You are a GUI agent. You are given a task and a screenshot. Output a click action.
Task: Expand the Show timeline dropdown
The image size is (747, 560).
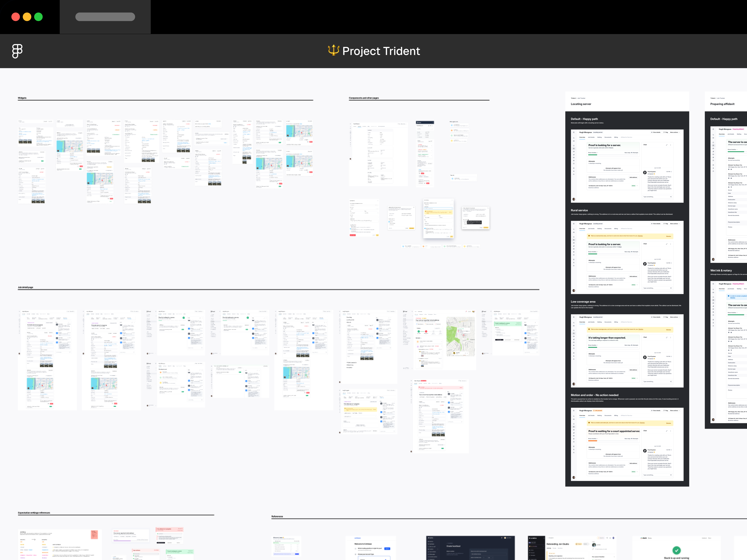[593, 153]
